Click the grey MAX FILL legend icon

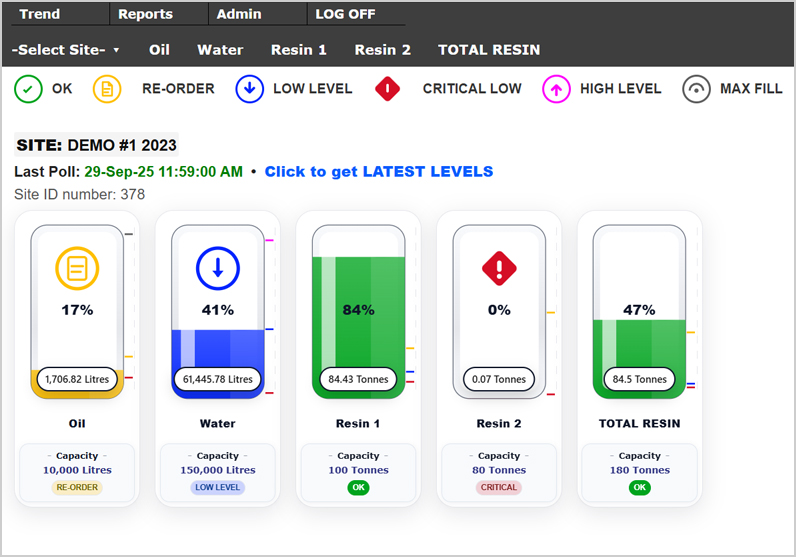pyautogui.click(x=696, y=89)
